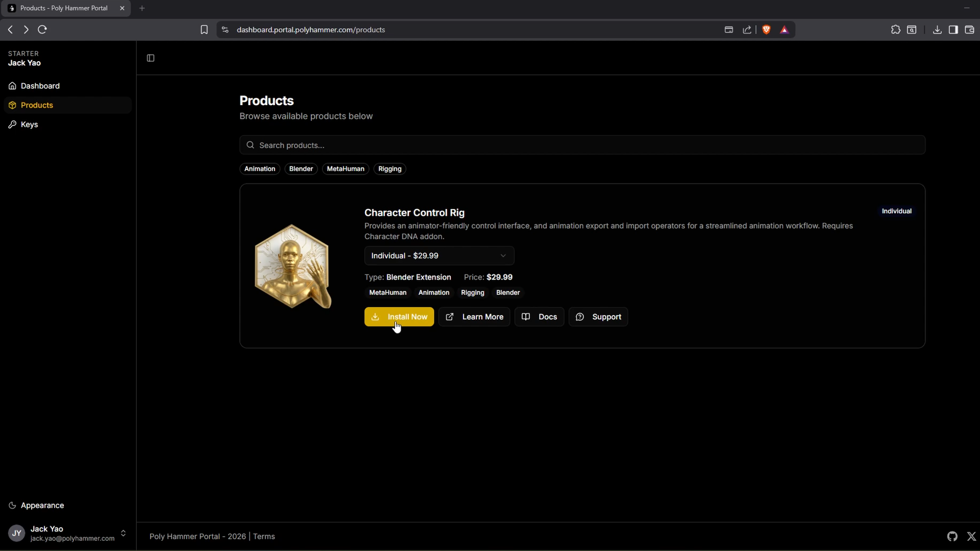980x551 pixels.
Task: Filter products by the MetaHuman tag
Action: point(346,169)
